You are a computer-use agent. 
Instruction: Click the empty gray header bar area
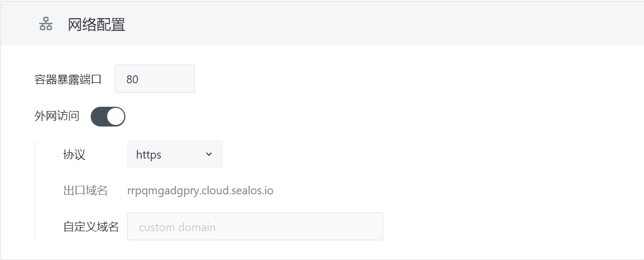[x=373, y=24]
